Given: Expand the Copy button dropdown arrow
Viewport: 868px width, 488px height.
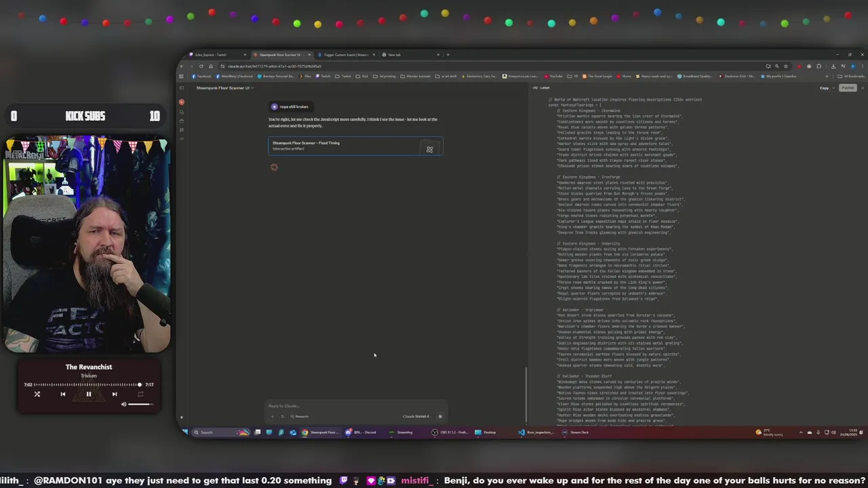Looking at the screenshot, I should (x=834, y=88).
